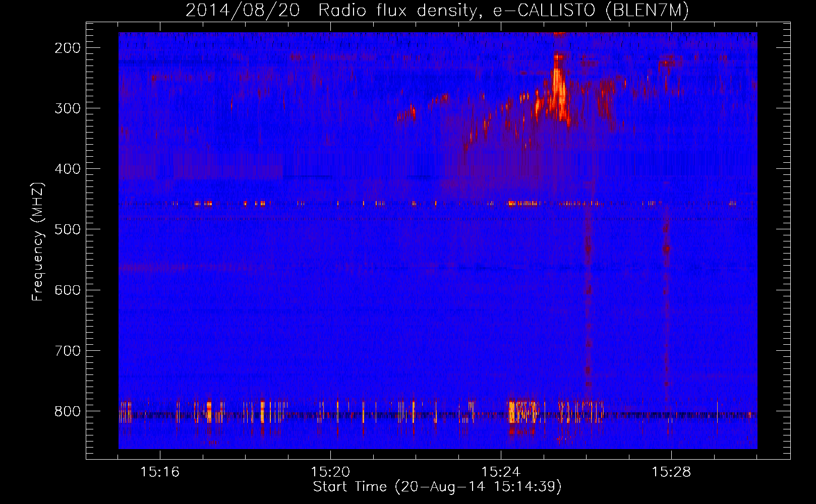Viewport: 816px width, 504px height.
Task: Select the "2014/08/20" date in the title
Action: (x=243, y=11)
